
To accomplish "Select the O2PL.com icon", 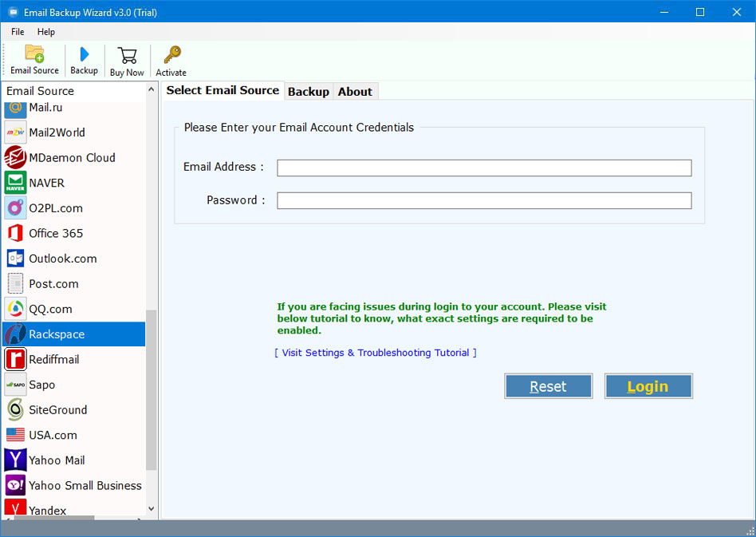I will pyautogui.click(x=15, y=208).
